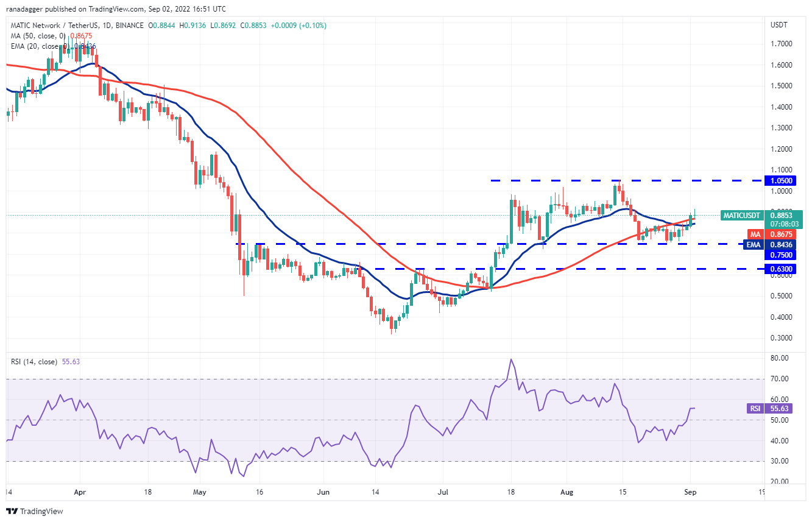Image resolution: width=812 pixels, height=522 pixels.
Task: Click the 0.6300 support level tag
Action: click(782, 269)
